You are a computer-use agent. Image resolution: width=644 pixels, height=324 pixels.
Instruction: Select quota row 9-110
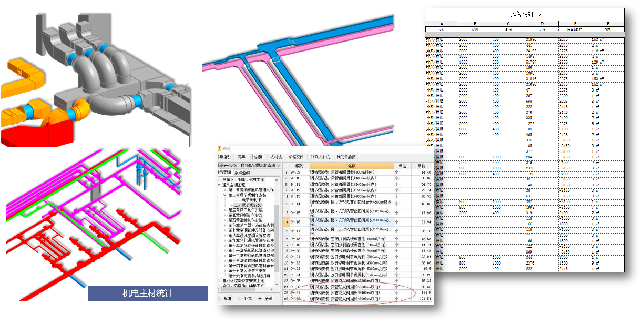pos(357,178)
